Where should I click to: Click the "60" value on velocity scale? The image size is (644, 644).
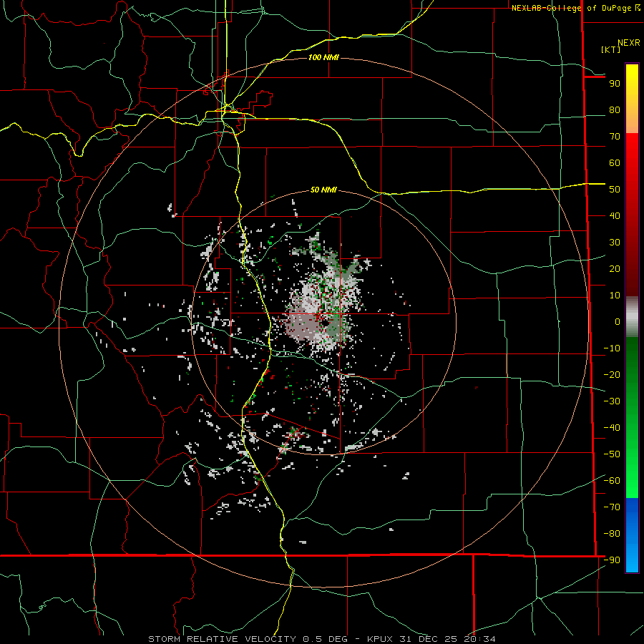point(615,163)
